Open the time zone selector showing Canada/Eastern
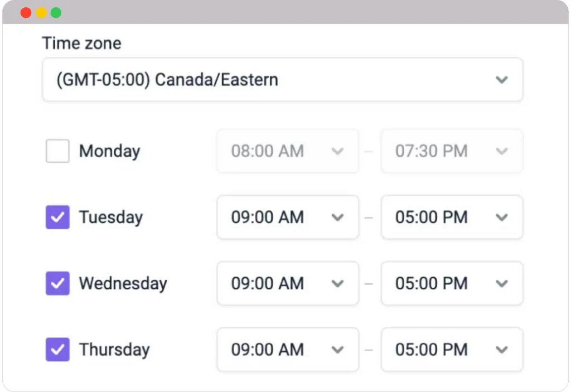 click(283, 79)
